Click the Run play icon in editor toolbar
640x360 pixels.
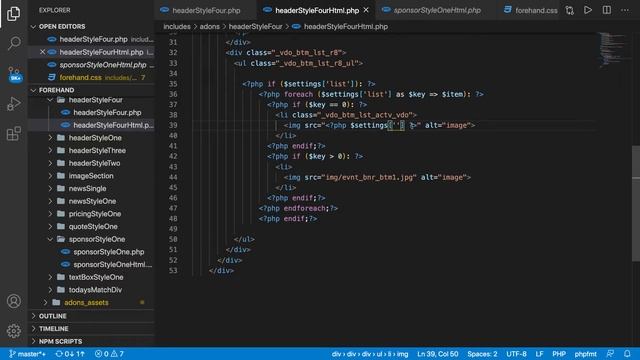(588, 10)
